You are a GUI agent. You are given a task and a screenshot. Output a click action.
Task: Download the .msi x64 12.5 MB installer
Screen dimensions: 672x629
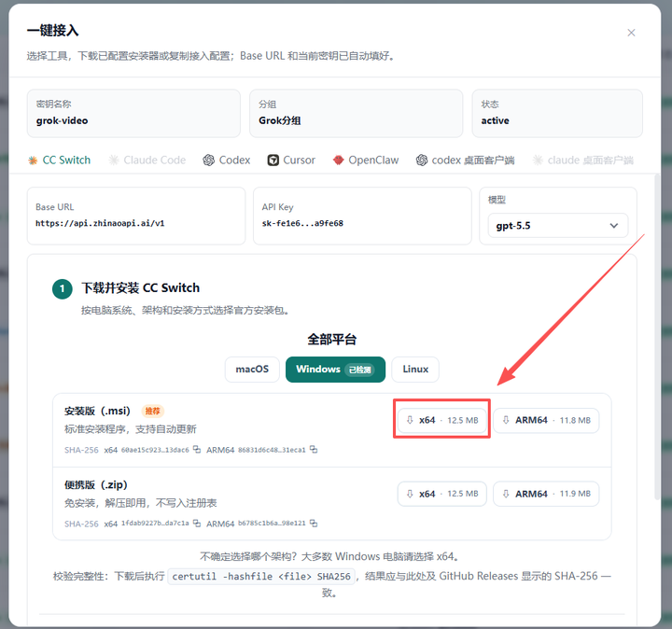click(x=441, y=420)
